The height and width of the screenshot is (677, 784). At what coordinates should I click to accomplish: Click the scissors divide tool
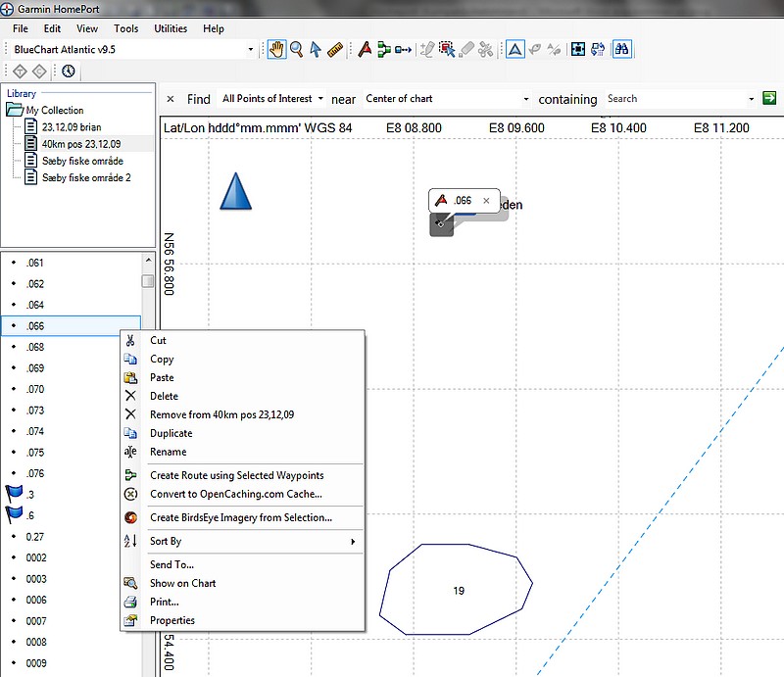pyautogui.click(x=485, y=50)
